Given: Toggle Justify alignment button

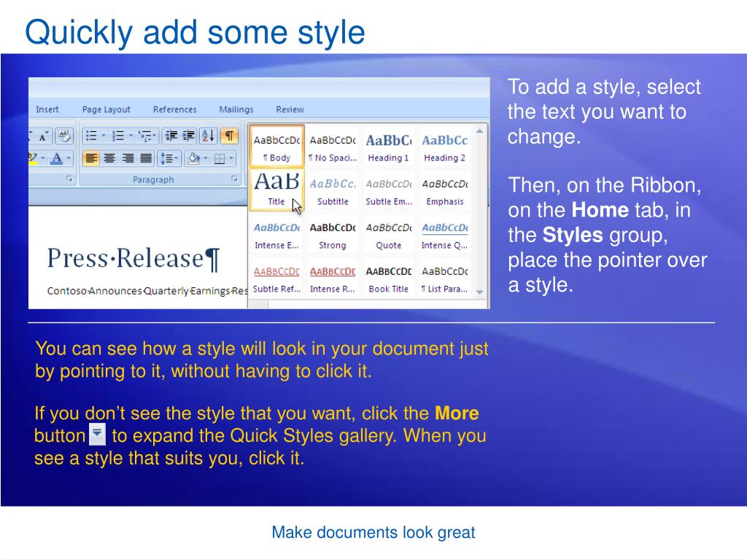Looking at the screenshot, I should point(146,158).
